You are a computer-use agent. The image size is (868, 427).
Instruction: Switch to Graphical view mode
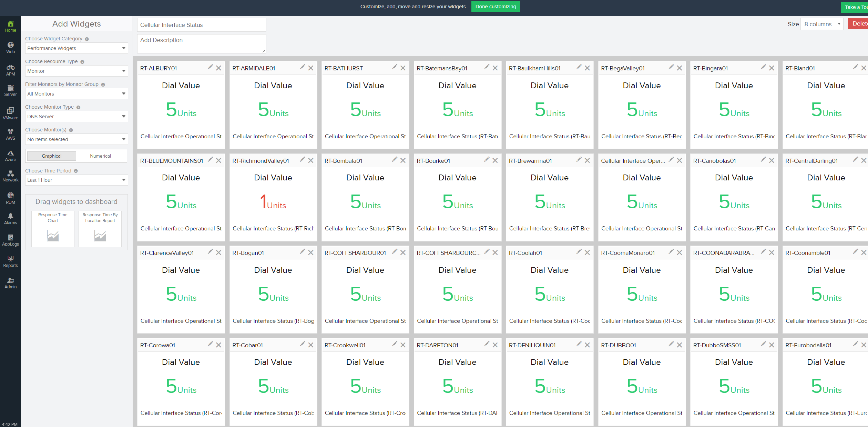[x=52, y=156]
